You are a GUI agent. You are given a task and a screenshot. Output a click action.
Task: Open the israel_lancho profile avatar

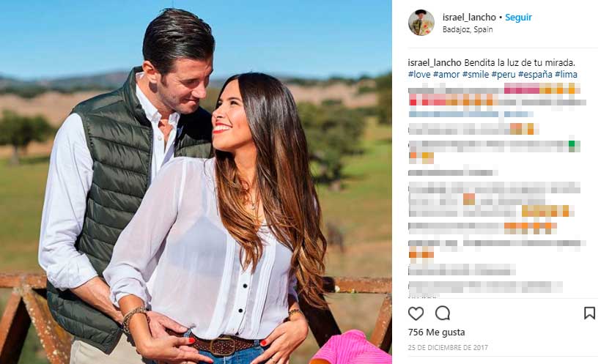click(x=421, y=23)
